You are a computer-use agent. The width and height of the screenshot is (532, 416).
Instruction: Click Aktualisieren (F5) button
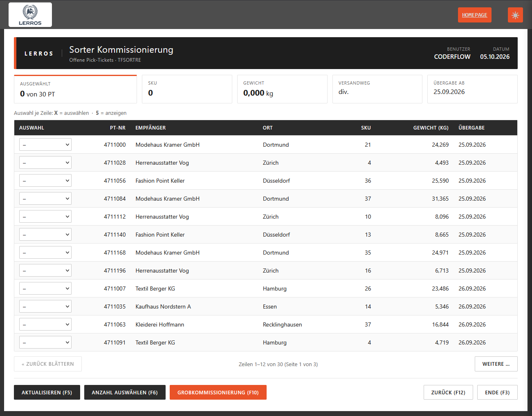point(47,392)
